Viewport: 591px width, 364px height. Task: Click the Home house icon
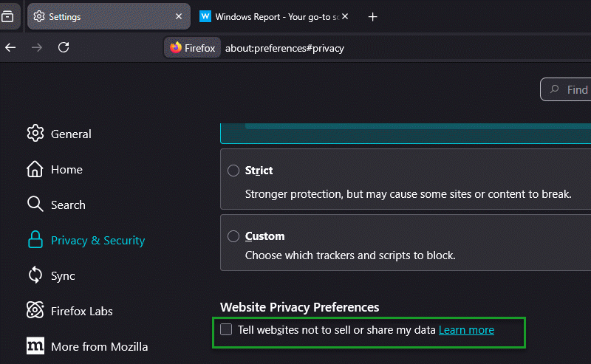35,169
